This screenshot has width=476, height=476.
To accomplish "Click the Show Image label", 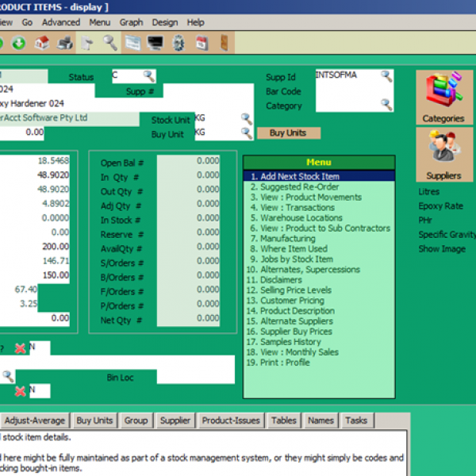I will click(442, 249).
